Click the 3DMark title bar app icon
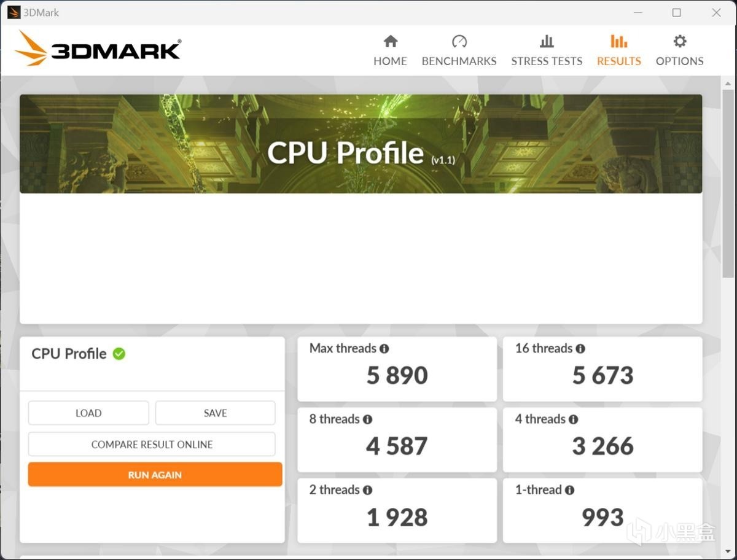 pos(14,12)
